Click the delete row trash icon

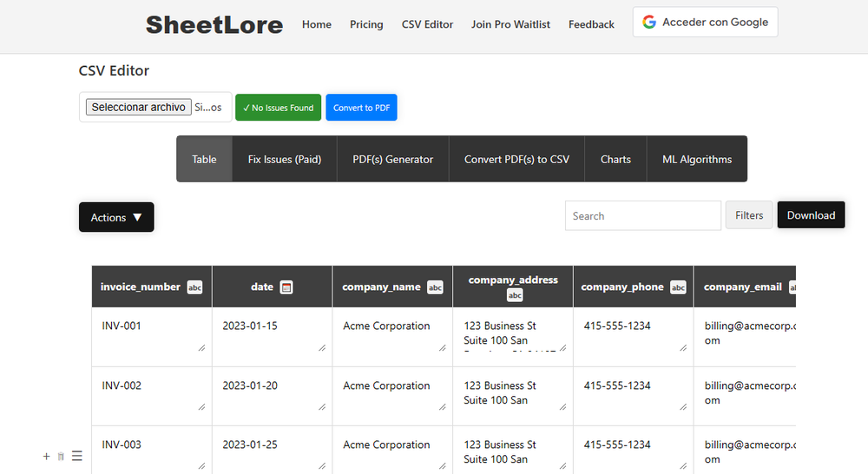point(61,457)
